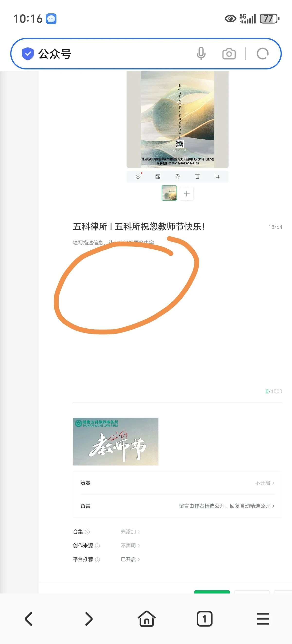Tap the location pin icon below the image

click(178, 177)
